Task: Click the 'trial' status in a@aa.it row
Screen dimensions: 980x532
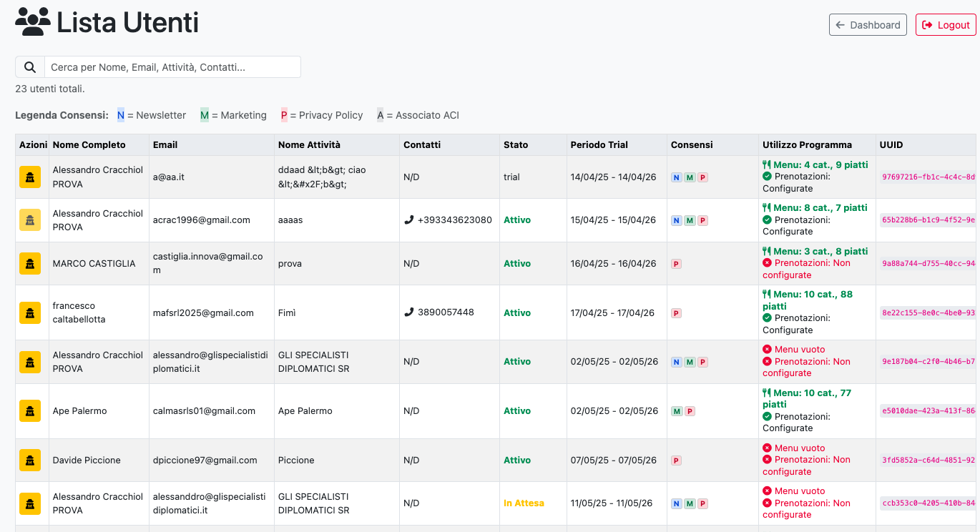Action: 511,177
